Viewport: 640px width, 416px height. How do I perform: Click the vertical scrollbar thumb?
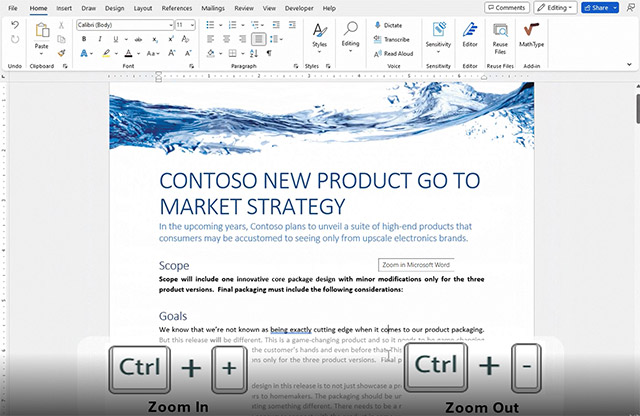638,108
